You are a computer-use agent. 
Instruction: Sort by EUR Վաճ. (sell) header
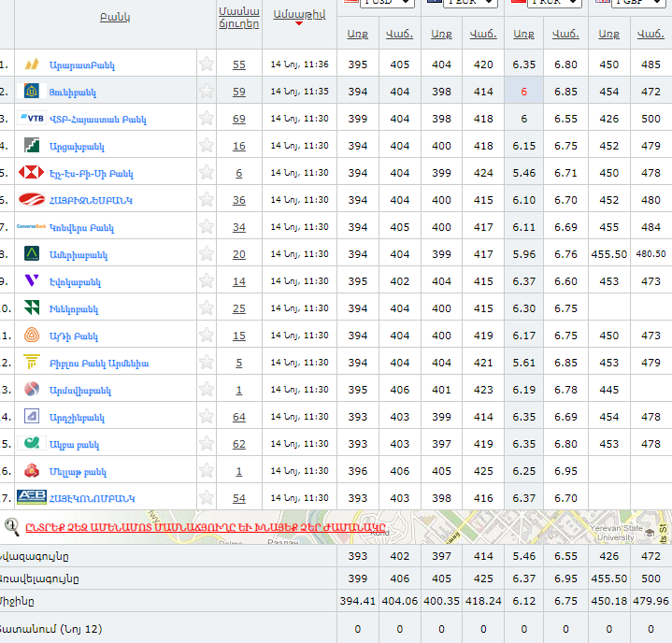[483, 34]
